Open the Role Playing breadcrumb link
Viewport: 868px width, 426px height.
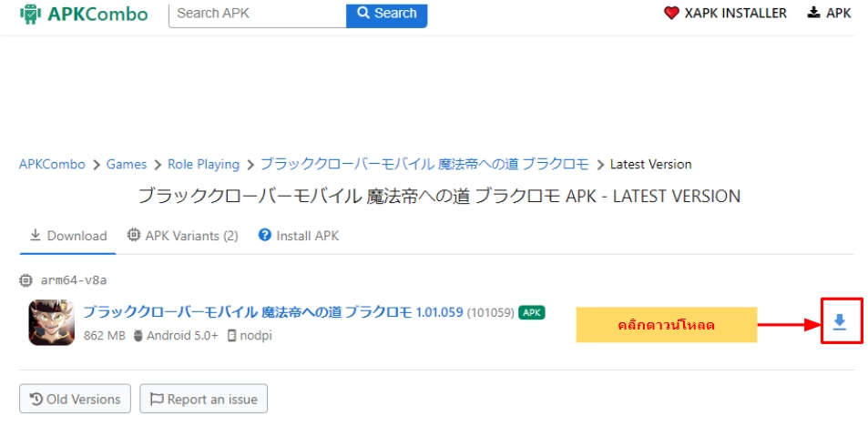pos(204,165)
